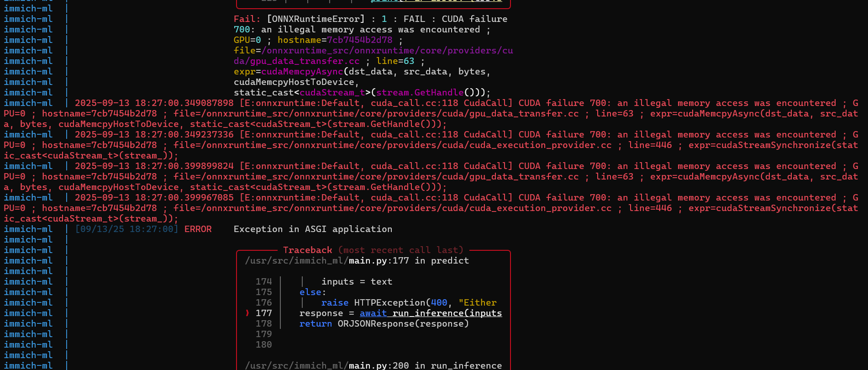
Task: Click the "(most recent call last)" text
Action: coord(401,250)
